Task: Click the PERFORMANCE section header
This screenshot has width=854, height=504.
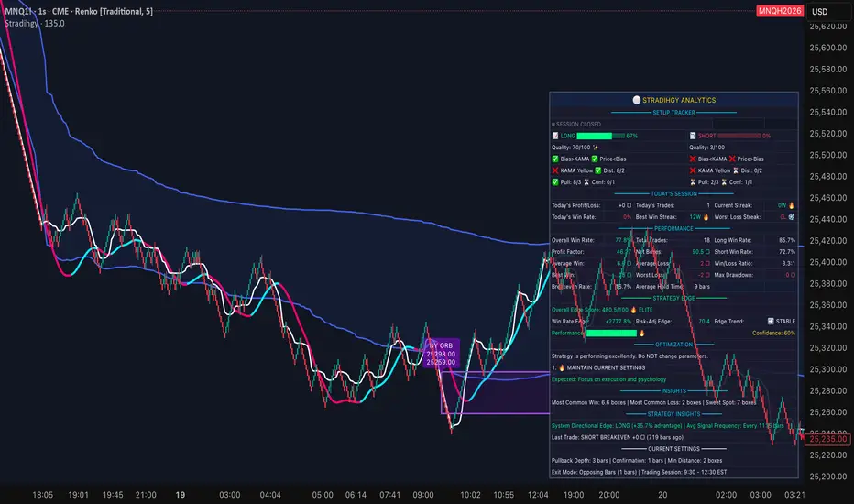Action: (673, 229)
